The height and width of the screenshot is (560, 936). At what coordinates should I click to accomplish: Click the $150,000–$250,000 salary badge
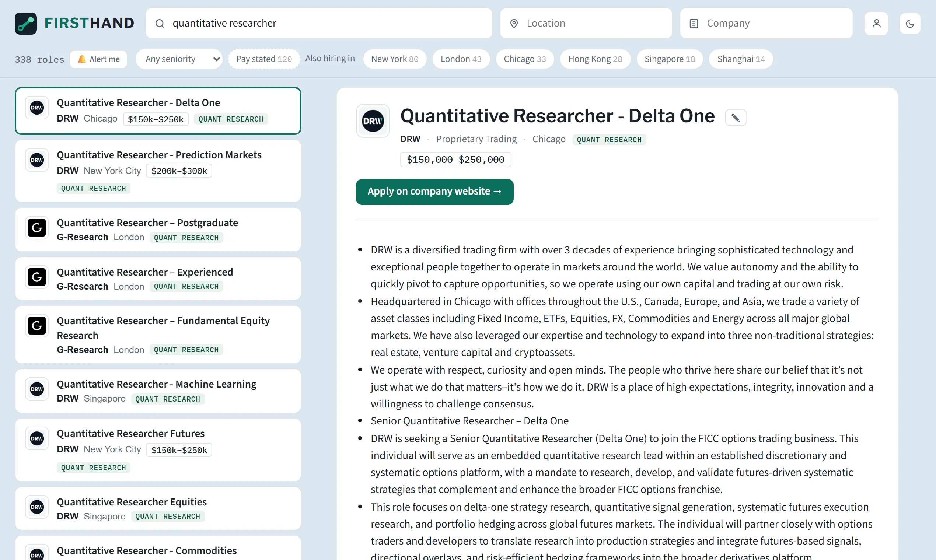point(455,160)
